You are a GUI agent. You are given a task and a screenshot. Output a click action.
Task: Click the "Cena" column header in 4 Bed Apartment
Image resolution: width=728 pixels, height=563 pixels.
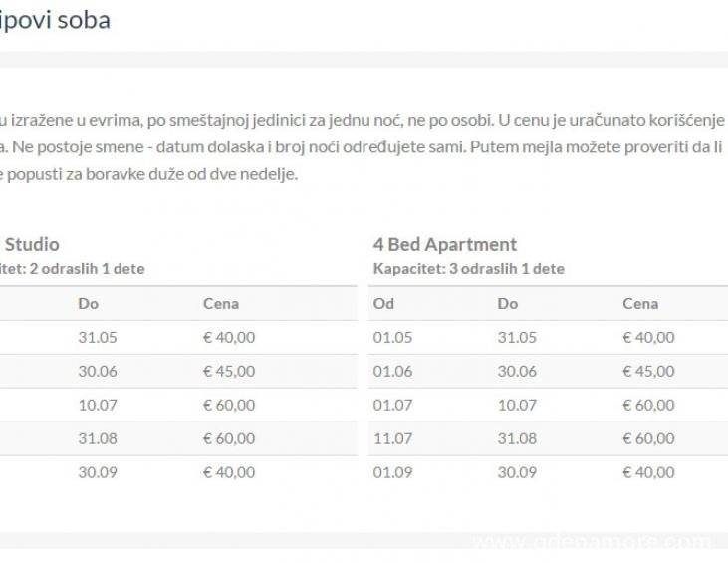[640, 304]
